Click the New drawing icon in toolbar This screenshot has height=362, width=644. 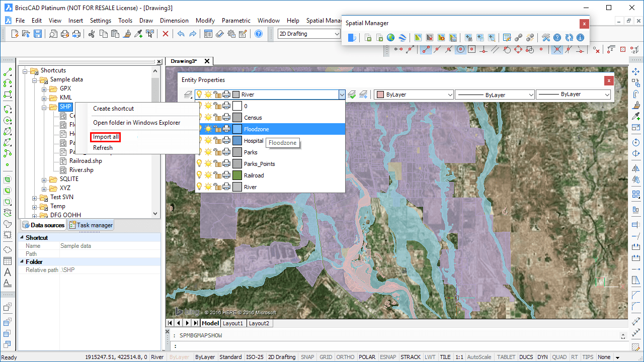[x=15, y=34]
